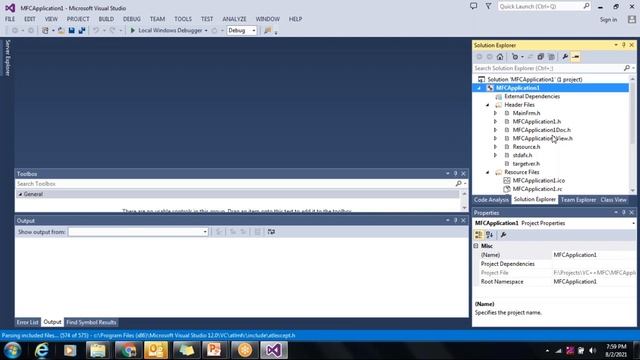640x360 pixels.
Task: Collapse the Header Files folder
Action: pyautogui.click(x=487, y=105)
